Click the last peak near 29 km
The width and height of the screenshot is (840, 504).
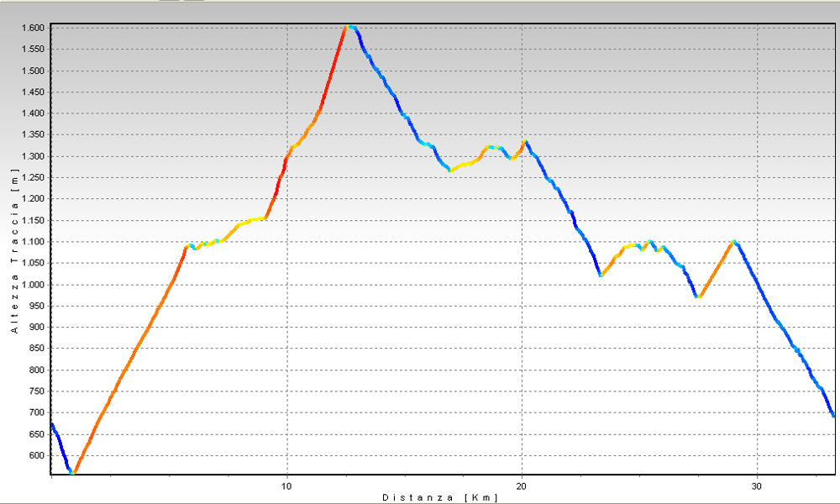(734, 242)
